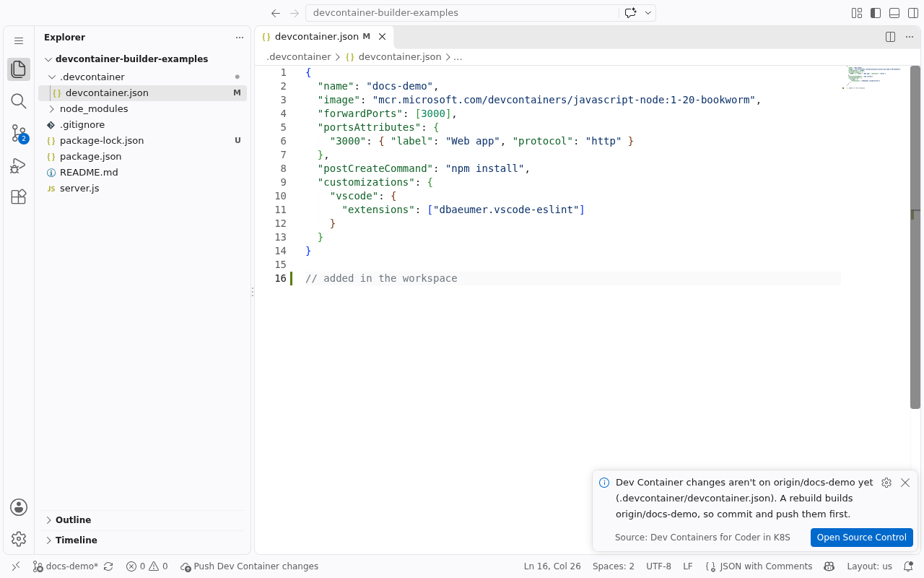Viewport: 924px width, 578px height.
Task: Go back with the navigation arrow
Action: tap(276, 13)
